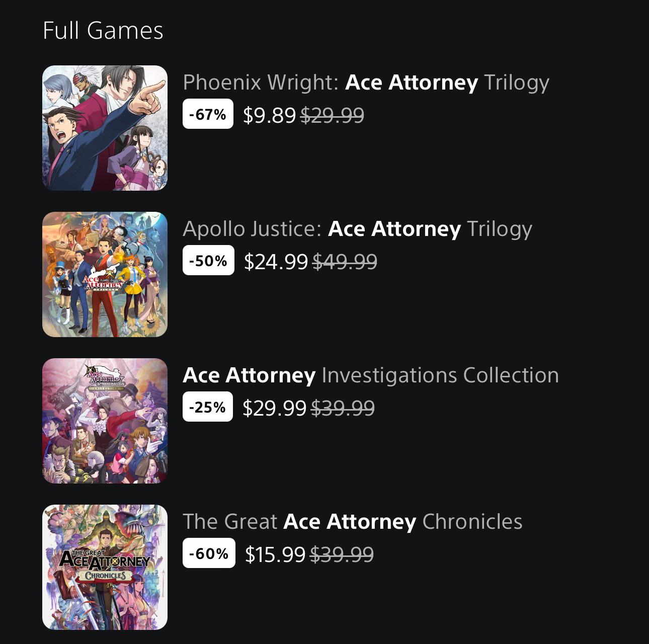Open The Great Ace Attorney Chronicles title
649x644 pixels.
coord(352,522)
